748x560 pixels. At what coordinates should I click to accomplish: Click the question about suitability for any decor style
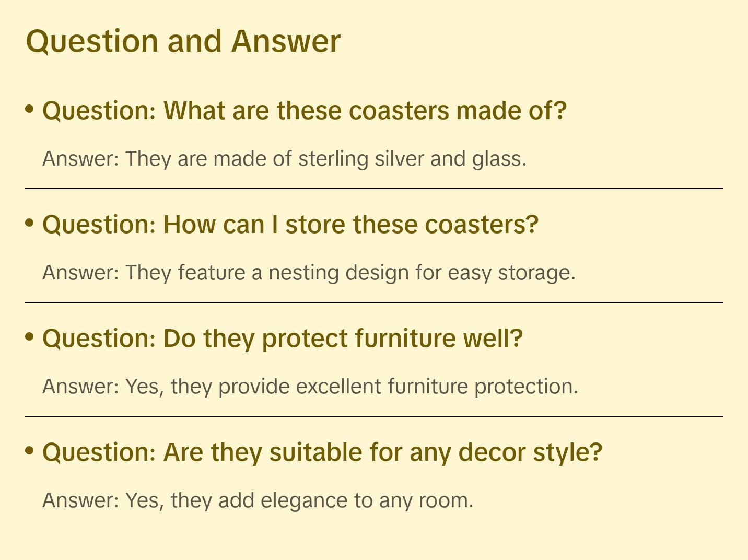coord(322,452)
